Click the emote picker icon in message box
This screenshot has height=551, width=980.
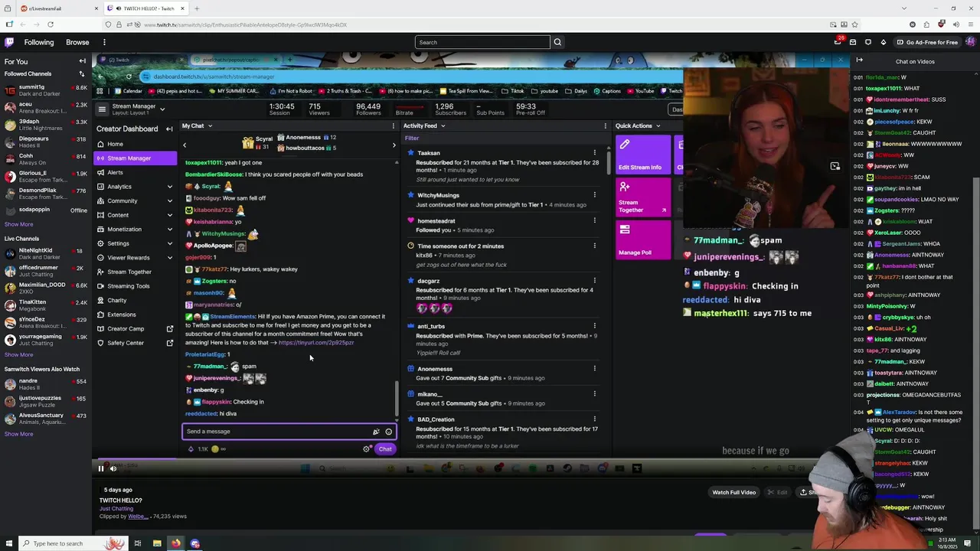(x=388, y=432)
